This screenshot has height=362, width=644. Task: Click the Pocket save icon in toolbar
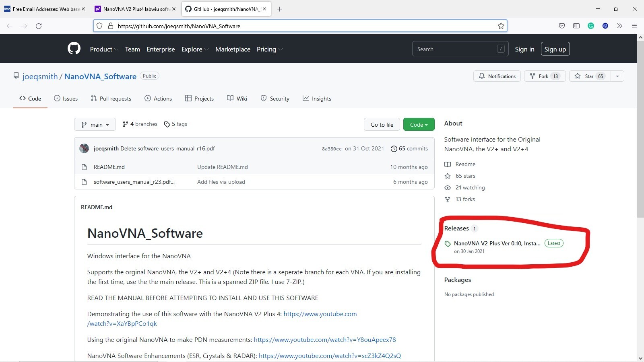click(x=562, y=26)
